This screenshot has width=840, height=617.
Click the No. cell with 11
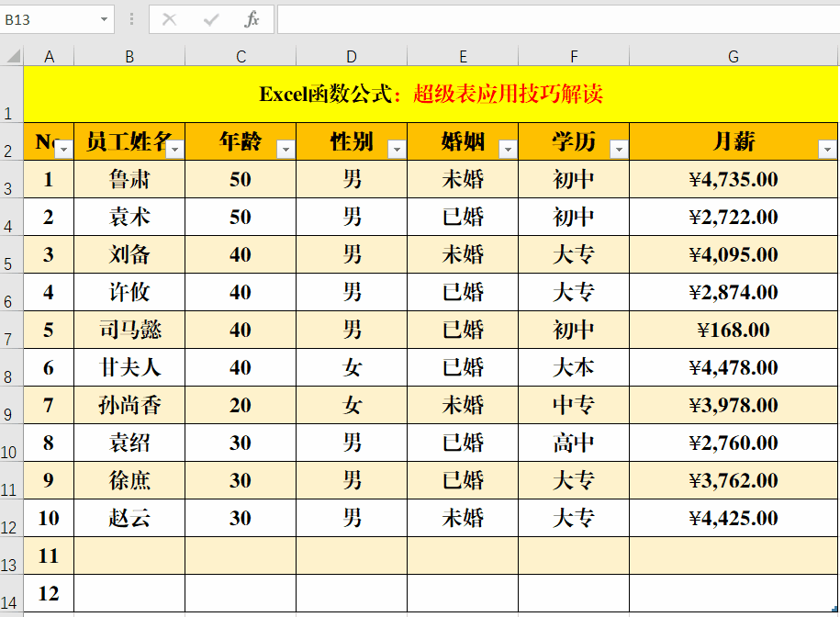pyautogui.click(x=49, y=556)
